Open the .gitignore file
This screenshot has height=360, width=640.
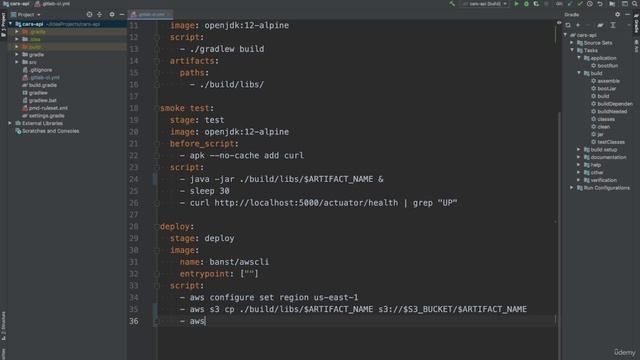point(38,70)
